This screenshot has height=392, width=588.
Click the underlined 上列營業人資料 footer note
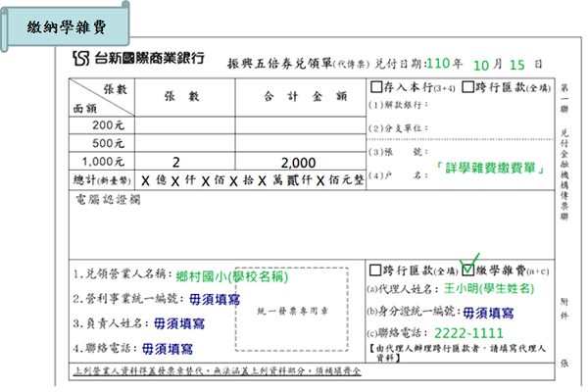[218, 371]
